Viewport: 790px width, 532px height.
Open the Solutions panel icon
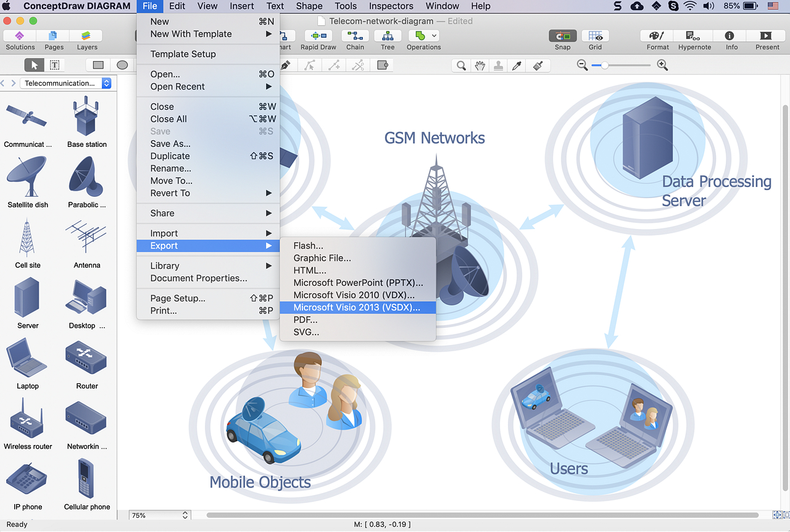[x=20, y=36]
